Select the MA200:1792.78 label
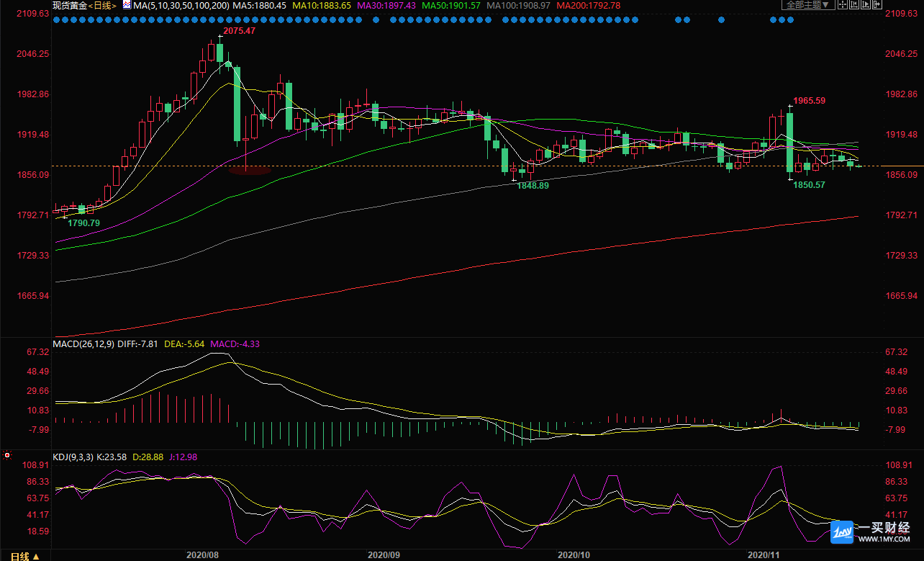 [x=587, y=5]
